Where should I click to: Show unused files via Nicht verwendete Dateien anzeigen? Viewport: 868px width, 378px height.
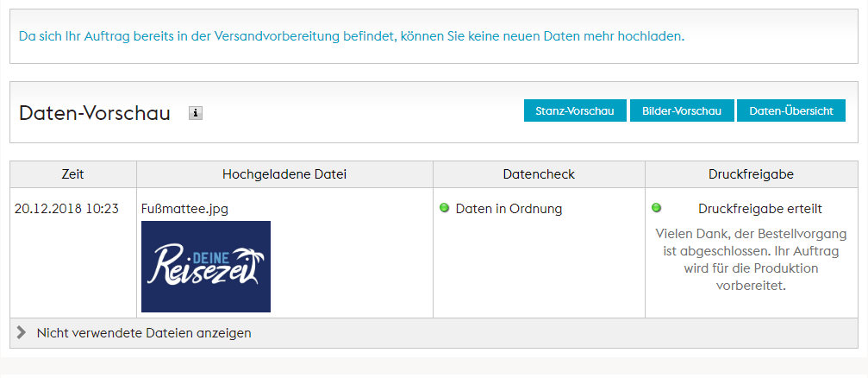(144, 332)
